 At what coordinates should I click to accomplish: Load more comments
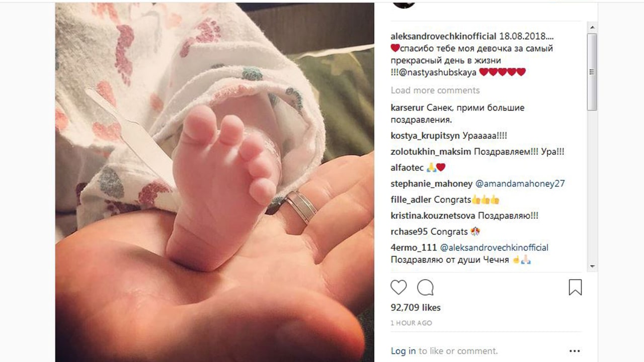(435, 90)
